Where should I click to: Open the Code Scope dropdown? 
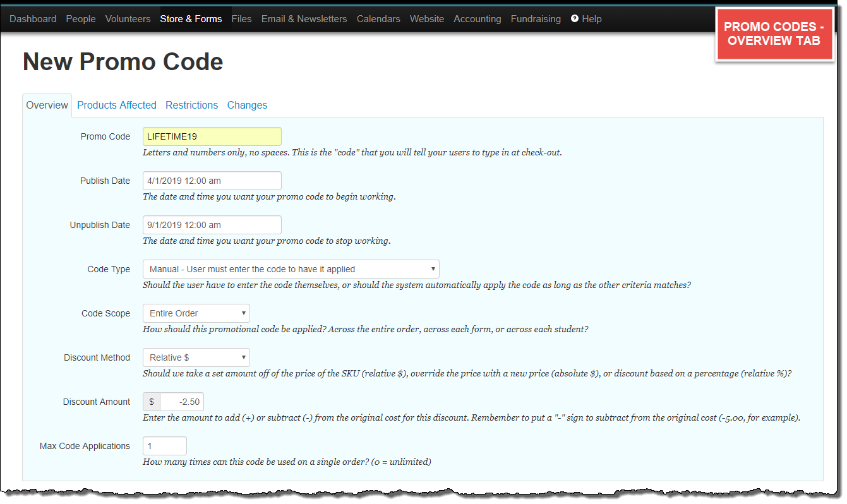196,313
